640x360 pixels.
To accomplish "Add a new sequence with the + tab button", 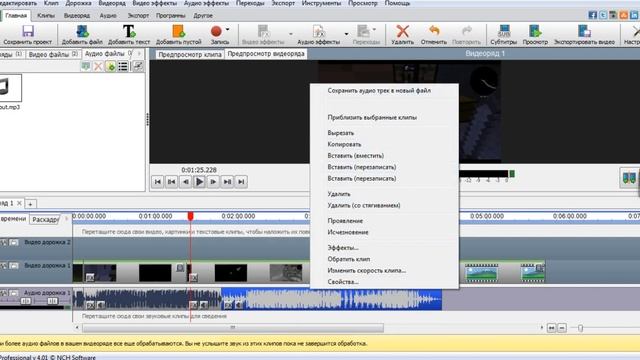I will click(x=30, y=203).
